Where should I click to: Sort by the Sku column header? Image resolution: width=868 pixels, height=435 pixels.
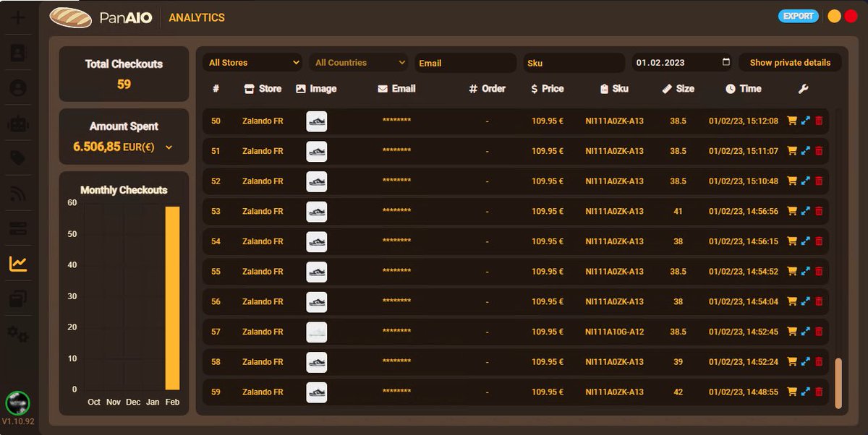[614, 89]
